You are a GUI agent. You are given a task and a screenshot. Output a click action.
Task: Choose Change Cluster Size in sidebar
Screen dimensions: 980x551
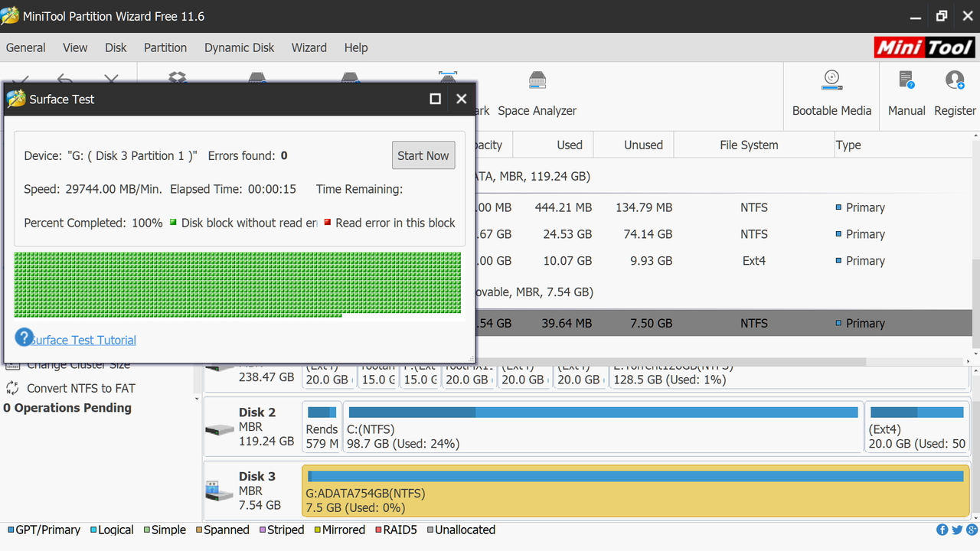(x=78, y=365)
